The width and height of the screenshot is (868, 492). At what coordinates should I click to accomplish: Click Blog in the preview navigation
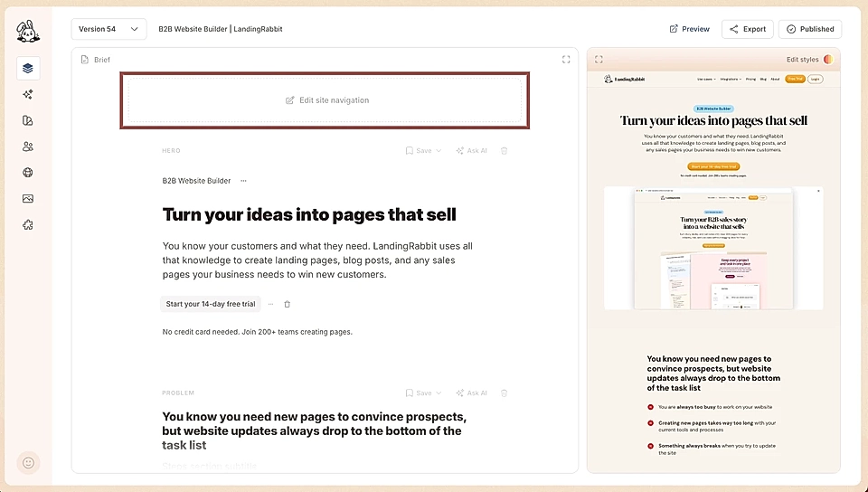click(763, 80)
